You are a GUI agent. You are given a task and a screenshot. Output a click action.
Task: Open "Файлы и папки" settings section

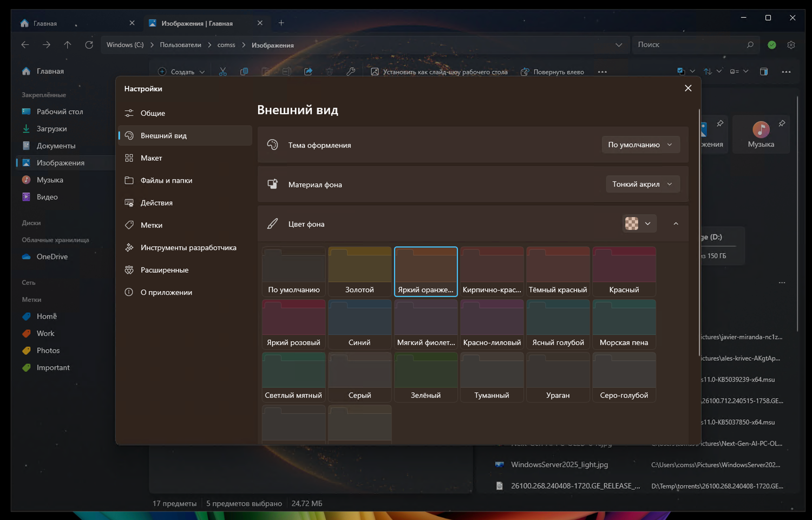tap(185, 180)
